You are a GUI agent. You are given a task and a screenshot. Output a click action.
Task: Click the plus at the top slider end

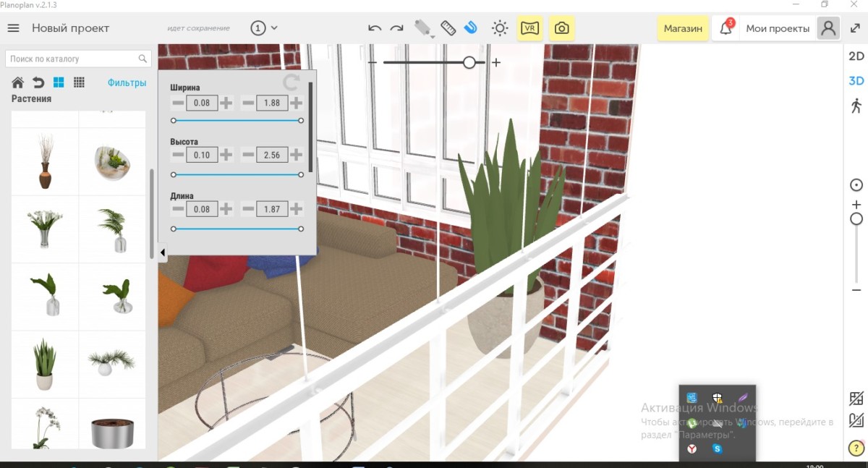point(496,63)
